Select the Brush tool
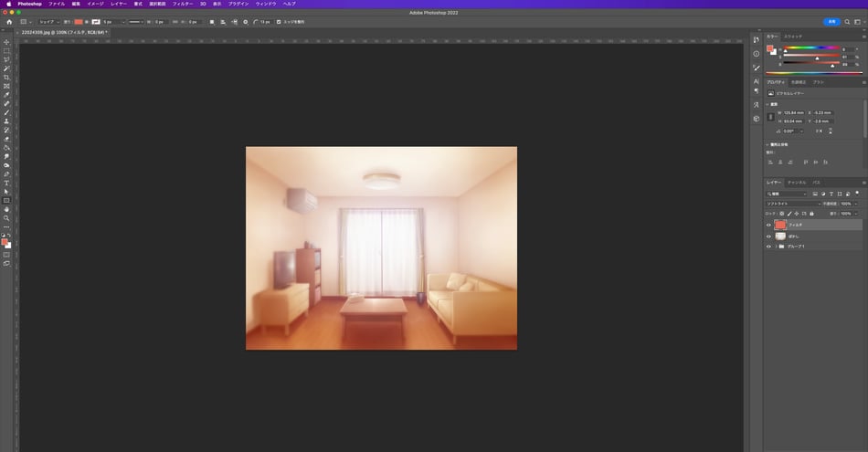 coord(6,112)
